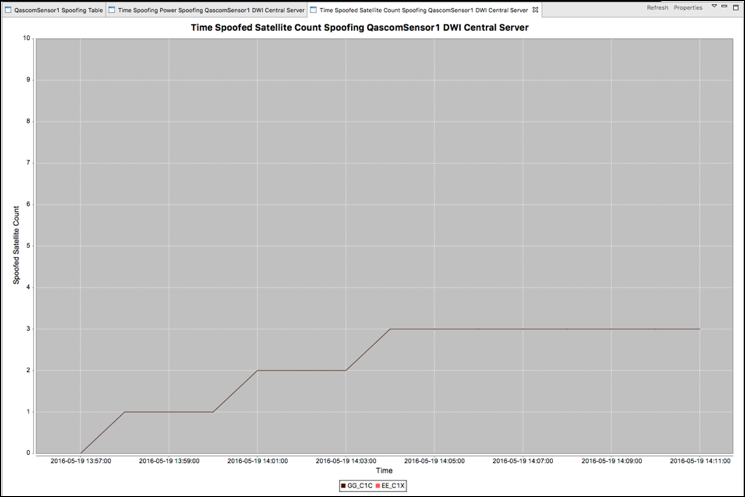Click the icon on Time Spoofing Power tab
This screenshot has width=745, height=497.
(112, 9)
